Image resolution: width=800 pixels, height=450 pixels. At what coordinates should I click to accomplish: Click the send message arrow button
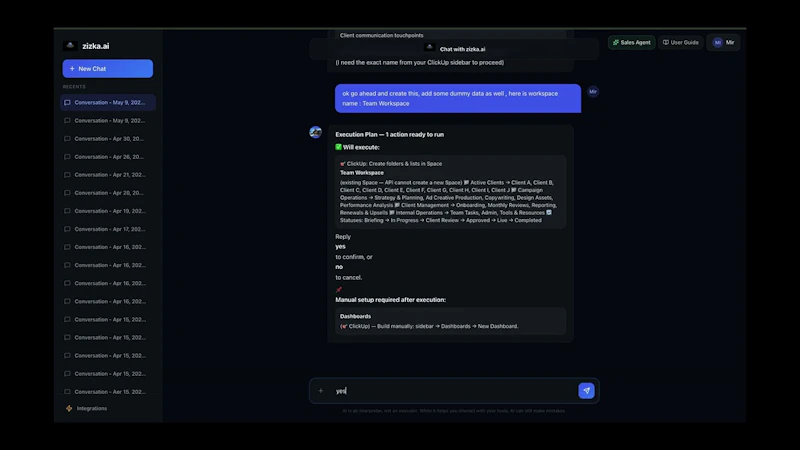[x=586, y=391]
